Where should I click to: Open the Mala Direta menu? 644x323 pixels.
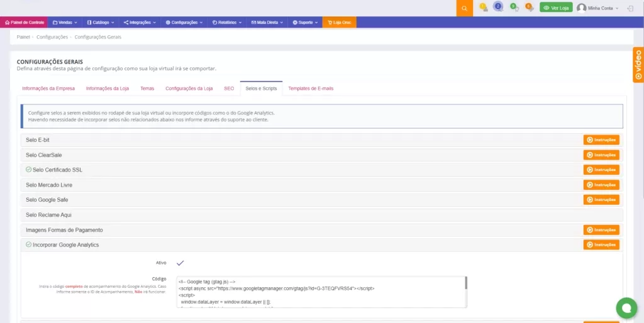tap(267, 23)
